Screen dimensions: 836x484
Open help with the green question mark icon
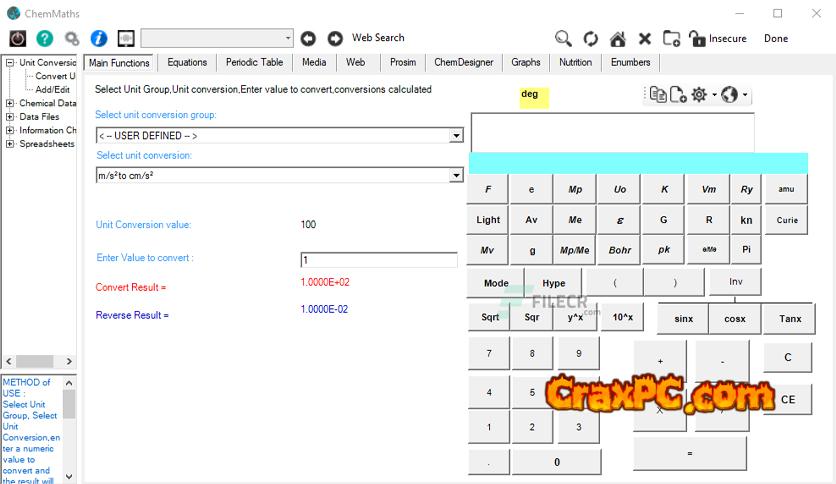(x=45, y=39)
